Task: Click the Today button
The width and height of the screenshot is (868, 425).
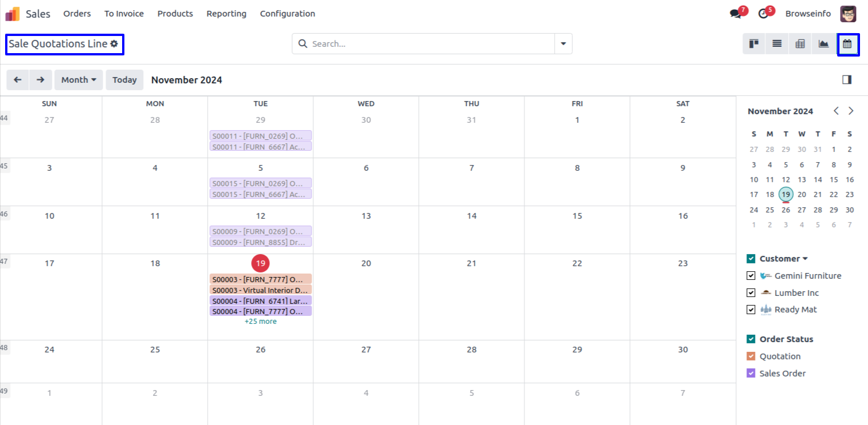Action: pos(124,80)
